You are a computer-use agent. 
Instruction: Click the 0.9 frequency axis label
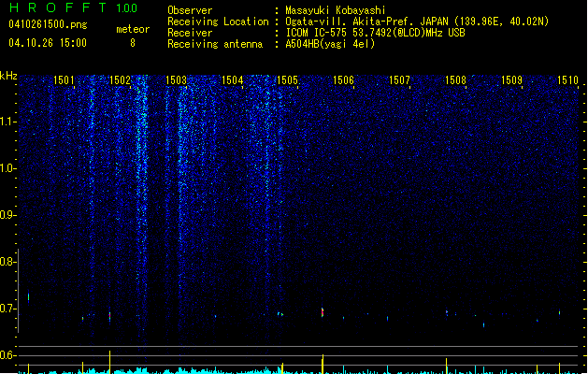[x=7, y=215]
